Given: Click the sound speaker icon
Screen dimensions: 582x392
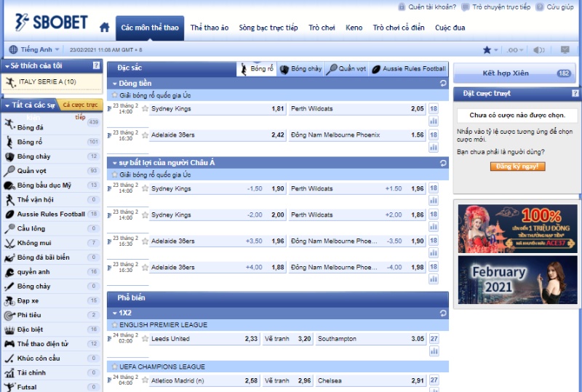Looking at the screenshot, I should coord(538,49).
